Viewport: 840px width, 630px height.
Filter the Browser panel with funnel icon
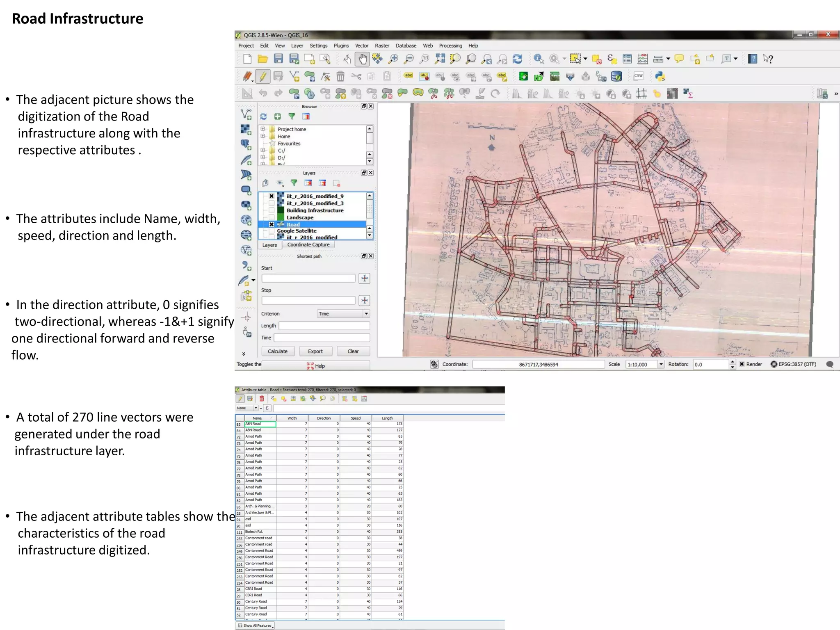(292, 117)
